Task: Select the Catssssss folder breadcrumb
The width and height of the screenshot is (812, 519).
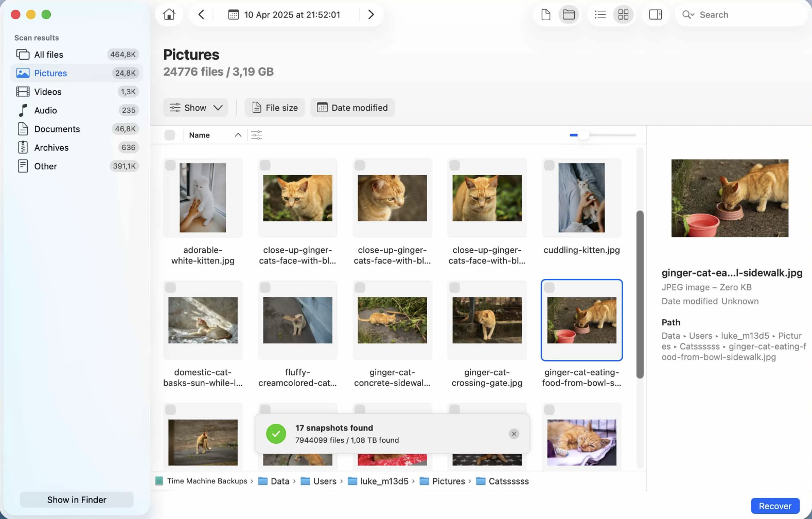Action: (x=503, y=481)
